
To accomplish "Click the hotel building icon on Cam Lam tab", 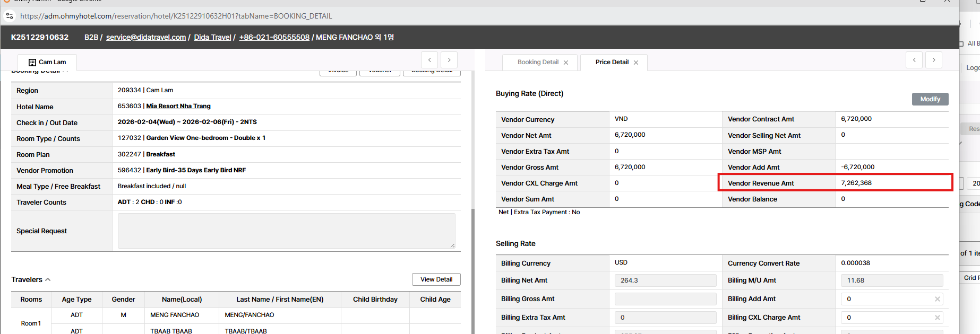I will point(32,63).
